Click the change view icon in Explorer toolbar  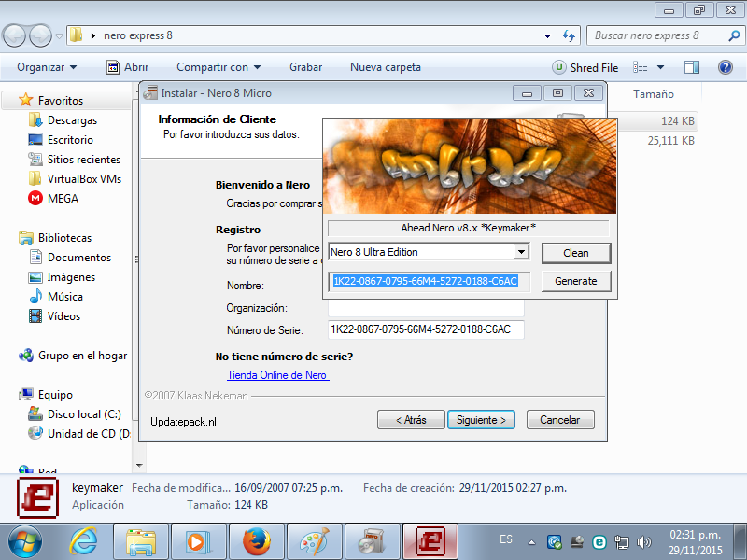point(640,67)
